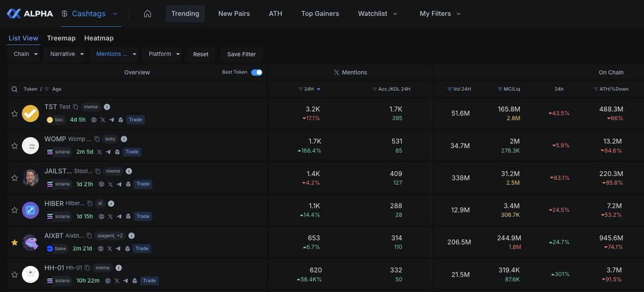Screen dimensions: 644x292
Task: Copy the AIXBT token address
Action: (89, 236)
